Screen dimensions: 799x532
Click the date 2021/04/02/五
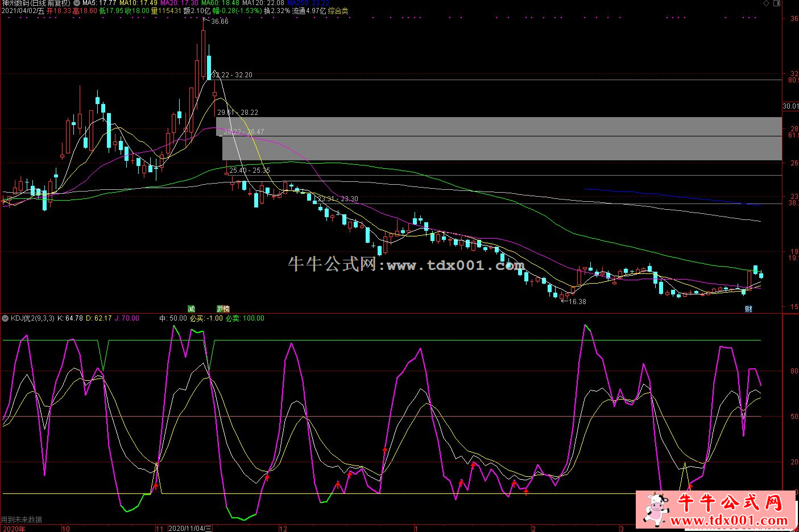(x=23, y=11)
